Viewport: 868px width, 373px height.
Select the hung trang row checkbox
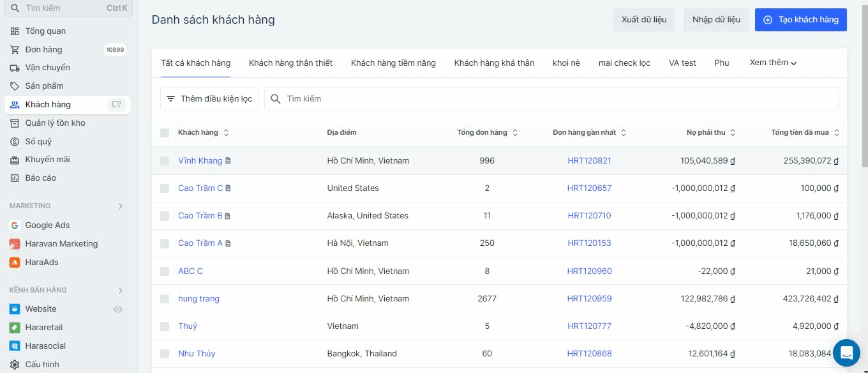(165, 299)
